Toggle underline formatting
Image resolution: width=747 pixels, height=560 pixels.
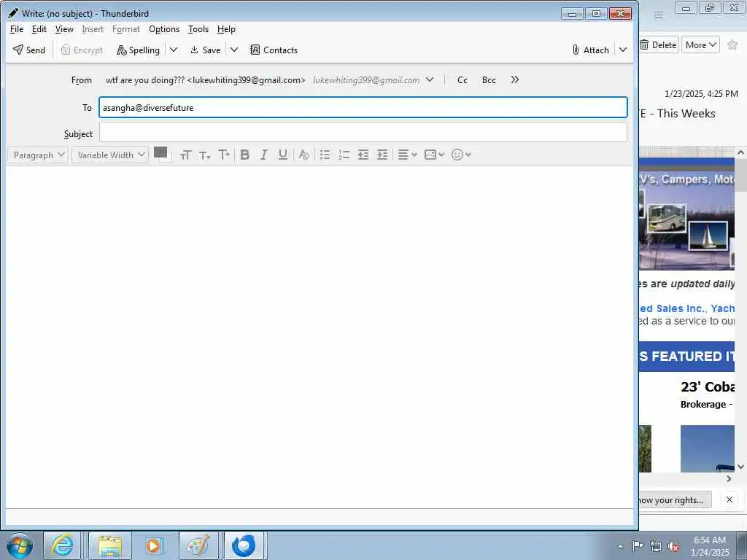283,155
